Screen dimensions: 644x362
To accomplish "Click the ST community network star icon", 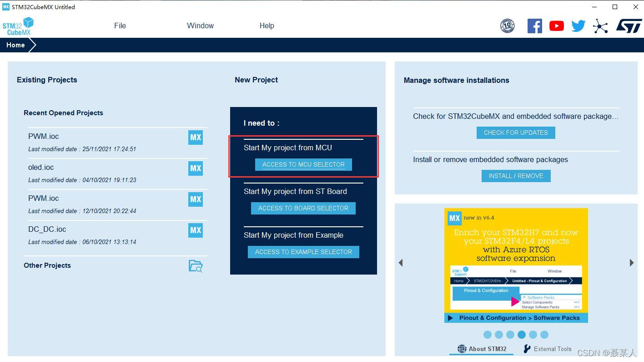I will (600, 26).
